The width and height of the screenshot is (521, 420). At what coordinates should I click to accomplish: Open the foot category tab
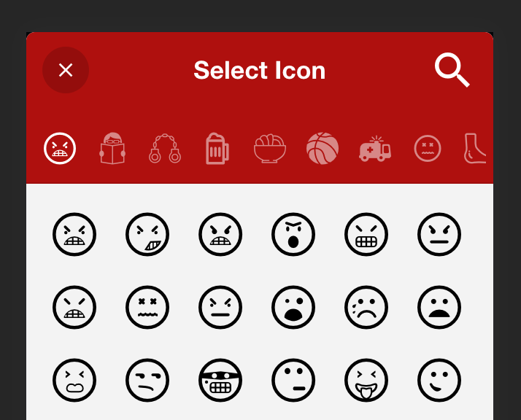(x=475, y=149)
